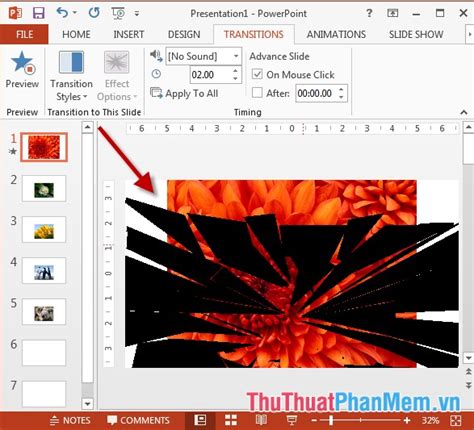This screenshot has width=474, height=430.
Task: Switch to the INSERT tab
Action: pos(129,34)
